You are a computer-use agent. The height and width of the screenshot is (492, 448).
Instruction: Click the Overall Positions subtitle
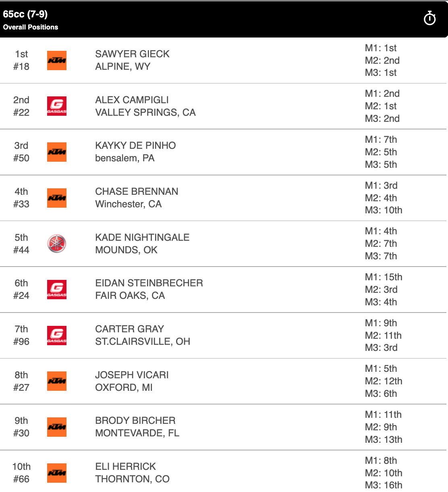pyautogui.click(x=31, y=27)
